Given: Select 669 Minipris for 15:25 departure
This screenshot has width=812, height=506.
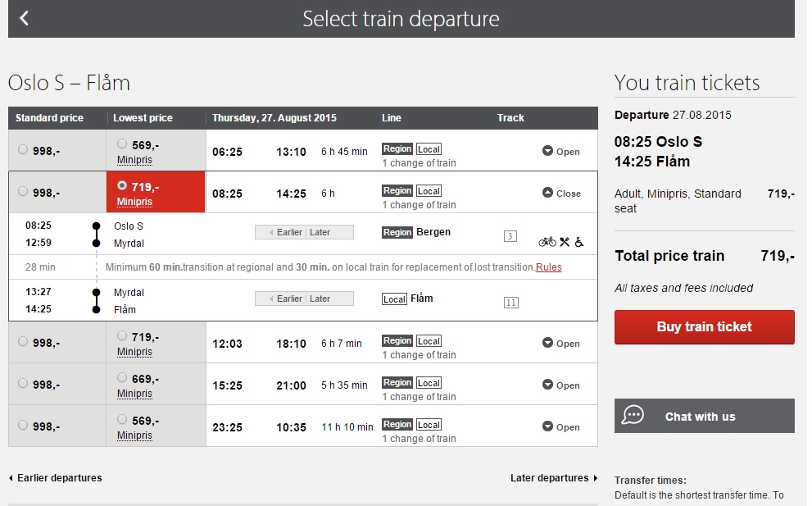Looking at the screenshot, I should click(122, 378).
